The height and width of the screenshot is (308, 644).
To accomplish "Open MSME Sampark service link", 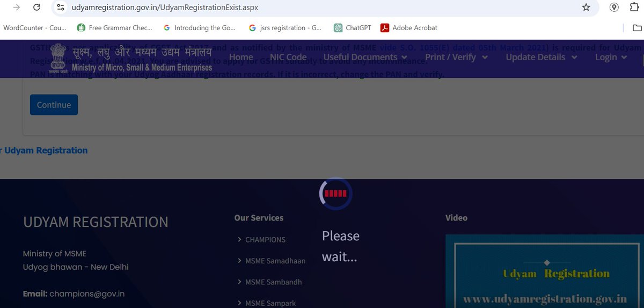I will tap(270, 303).
